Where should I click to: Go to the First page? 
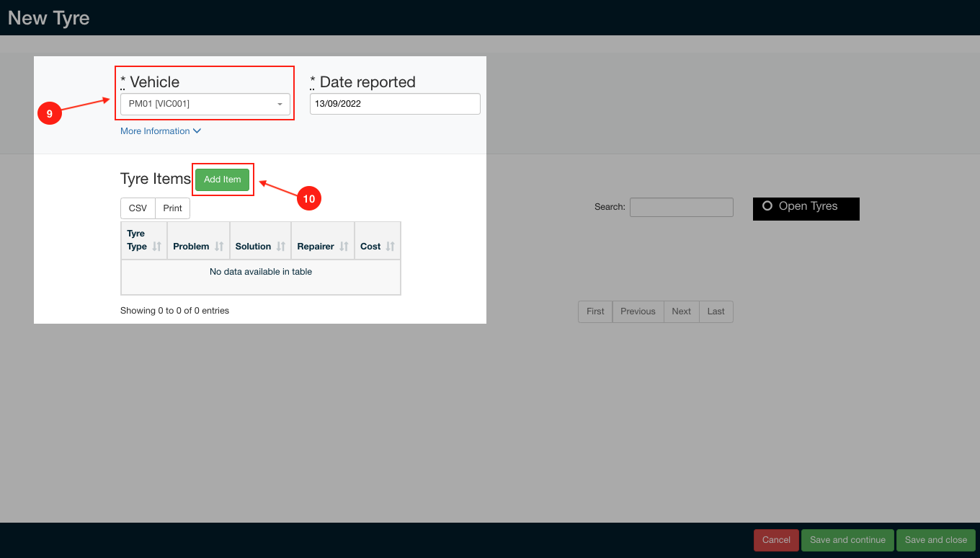[595, 311]
